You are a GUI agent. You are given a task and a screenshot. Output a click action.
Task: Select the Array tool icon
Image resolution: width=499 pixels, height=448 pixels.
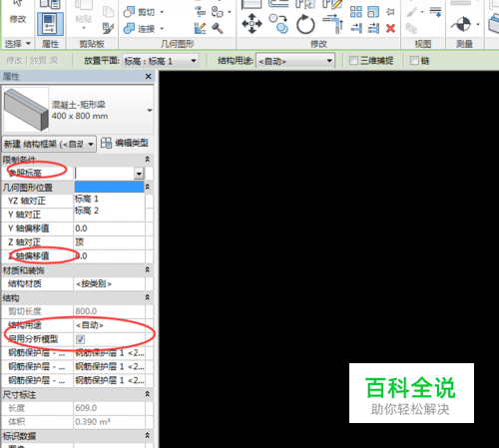coord(356,12)
